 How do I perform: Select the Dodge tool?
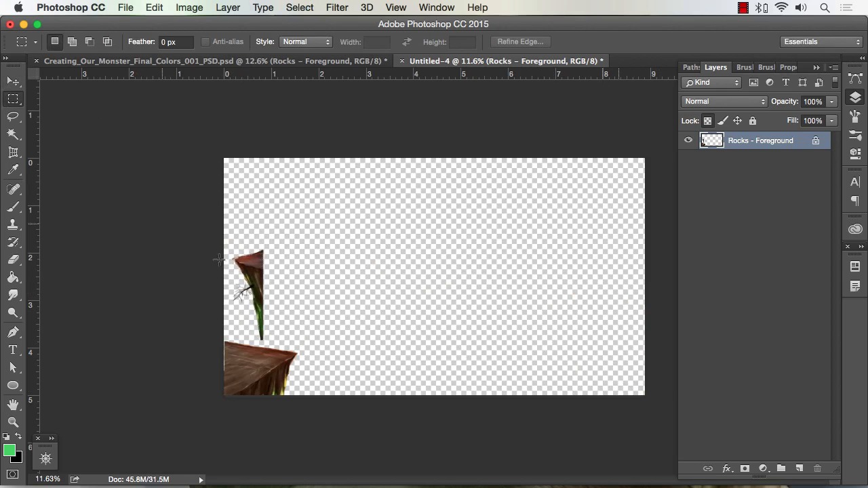click(13, 312)
